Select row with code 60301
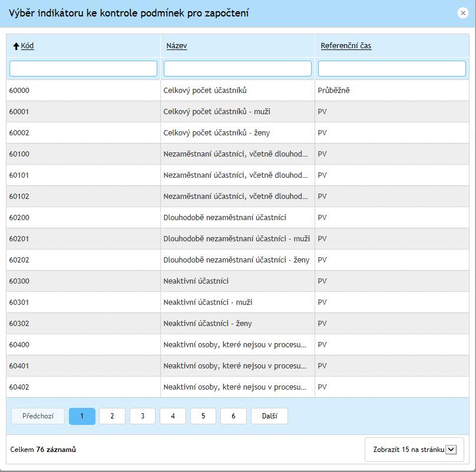476x472 pixels. tap(237, 303)
